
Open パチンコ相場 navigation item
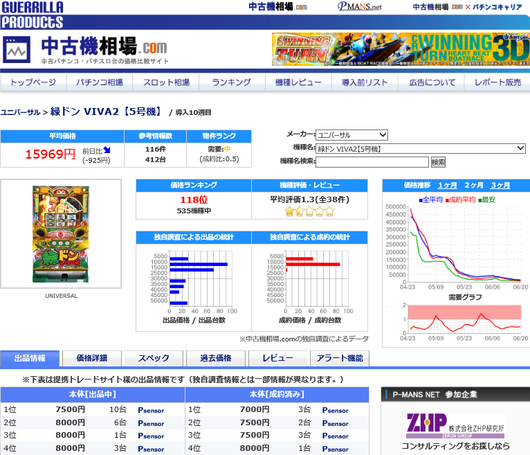point(99,82)
